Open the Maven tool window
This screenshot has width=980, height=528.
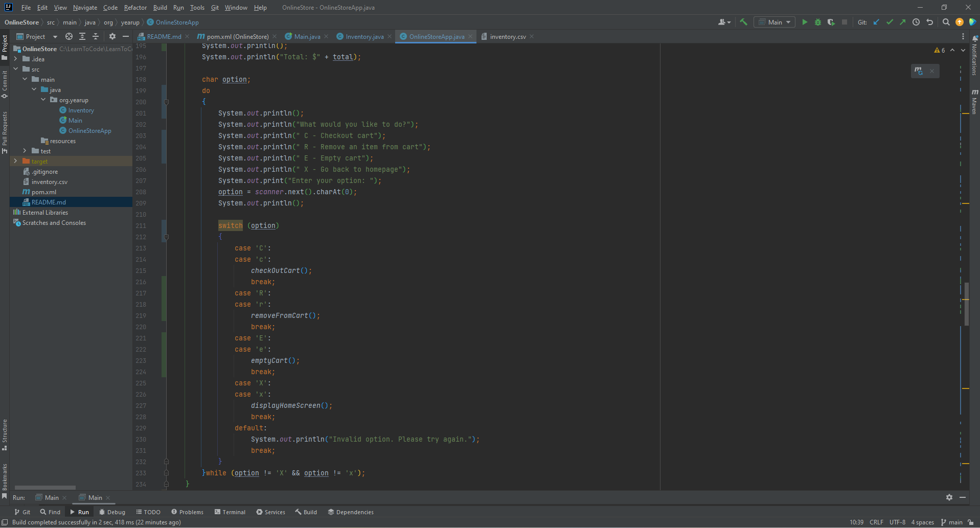(x=975, y=102)
